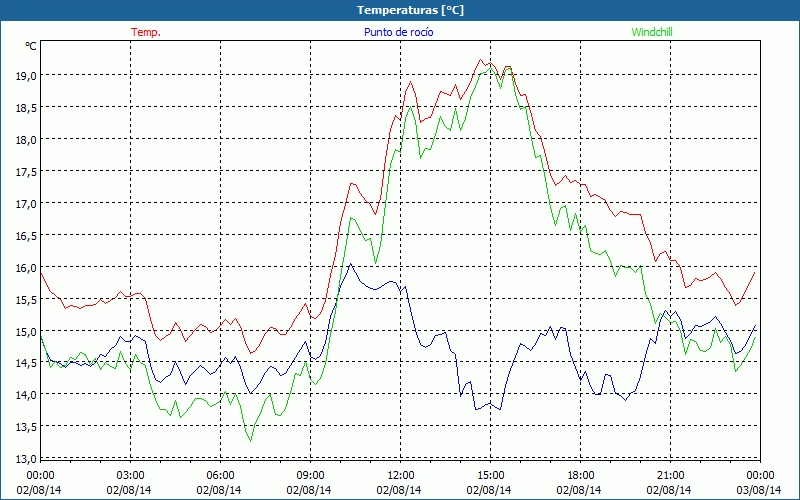The height and width of the screenshot is (500, 800).
Task: Click the 13,5 y-axis value
Action: pyautogui.click(x=27, y=427)
